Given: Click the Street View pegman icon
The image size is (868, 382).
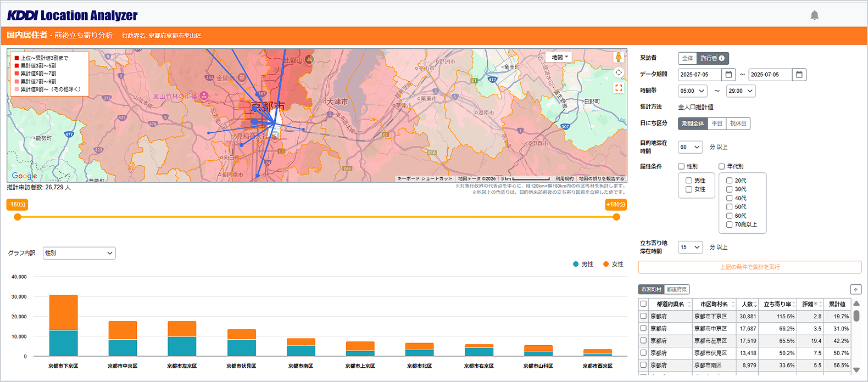Looking at the screenshot, I should pos(619,57).
